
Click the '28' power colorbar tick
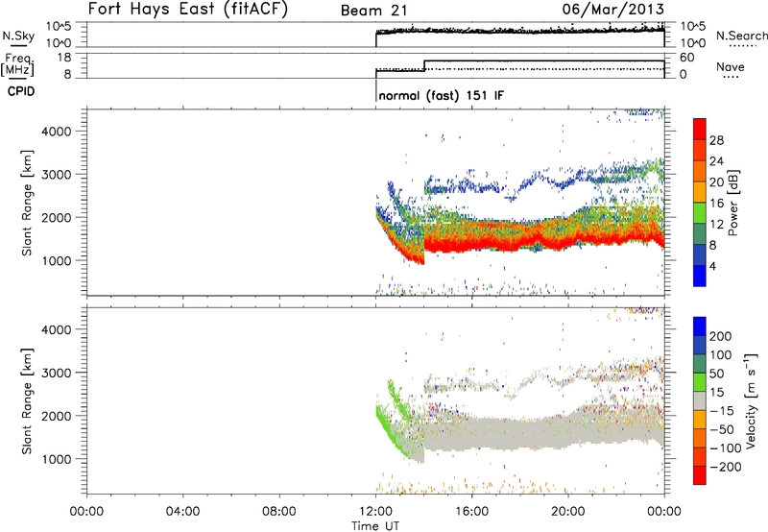pyautogui.click(x=716, y=140)
